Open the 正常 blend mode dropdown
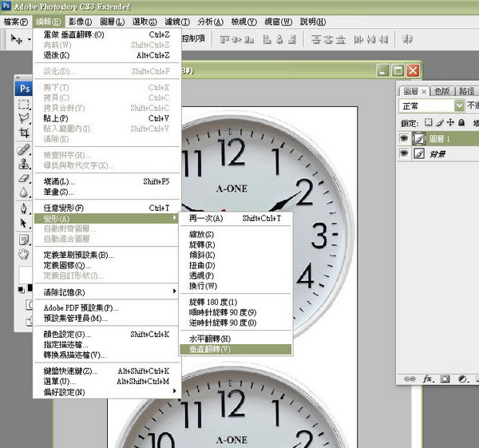The height and width of the screenshot is (448, 479). (x=431, y=106)
